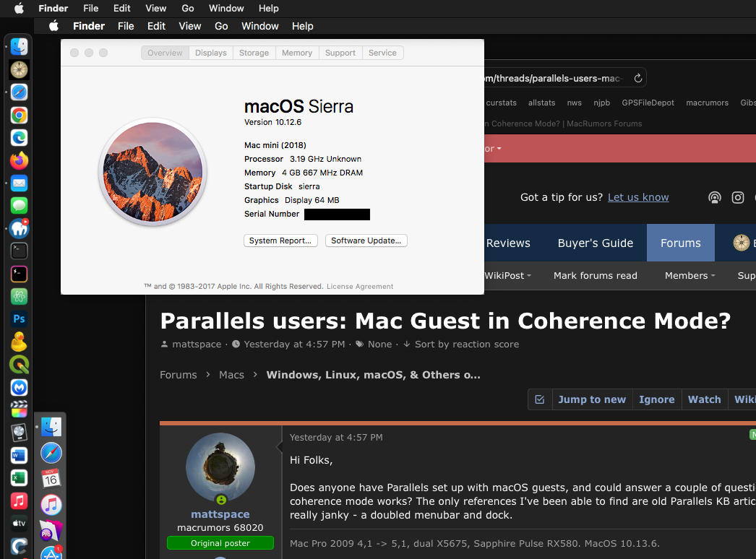The image size is (756, 559).
Task: Click the Software Update button
Action: 366,240
